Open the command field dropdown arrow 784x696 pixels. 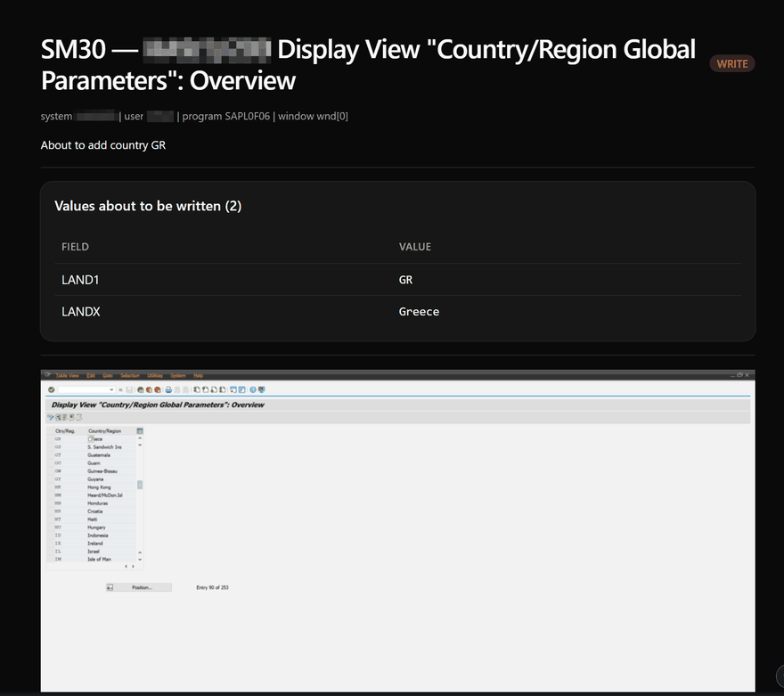click(111, 390)
